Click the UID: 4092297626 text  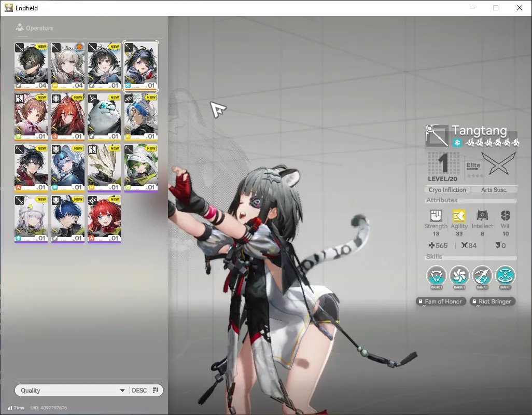coord(49,408)
